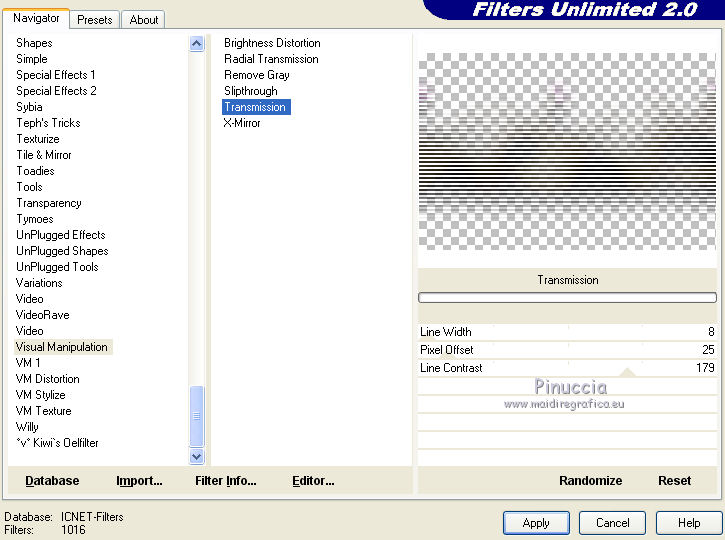This screenshot has width=725, height=540.
Task: Click the category list scroll-up arrow
Action: pos(197,44)
